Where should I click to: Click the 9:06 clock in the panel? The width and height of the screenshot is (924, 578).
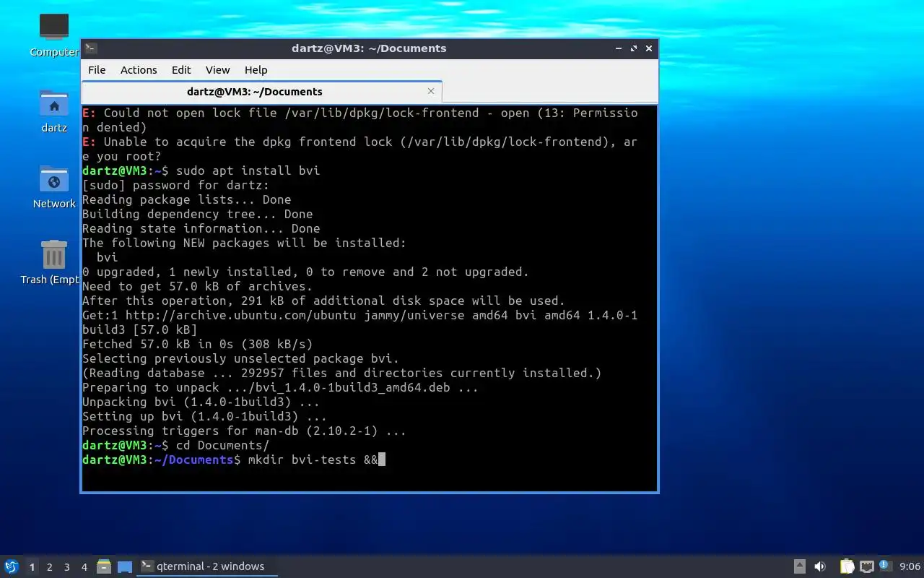pos(910,566)
